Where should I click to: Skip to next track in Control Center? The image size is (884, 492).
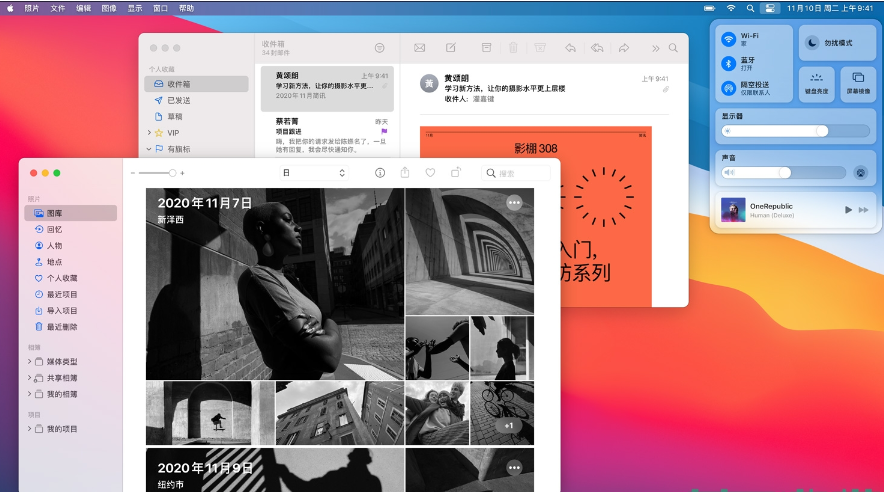pos(863,210)
